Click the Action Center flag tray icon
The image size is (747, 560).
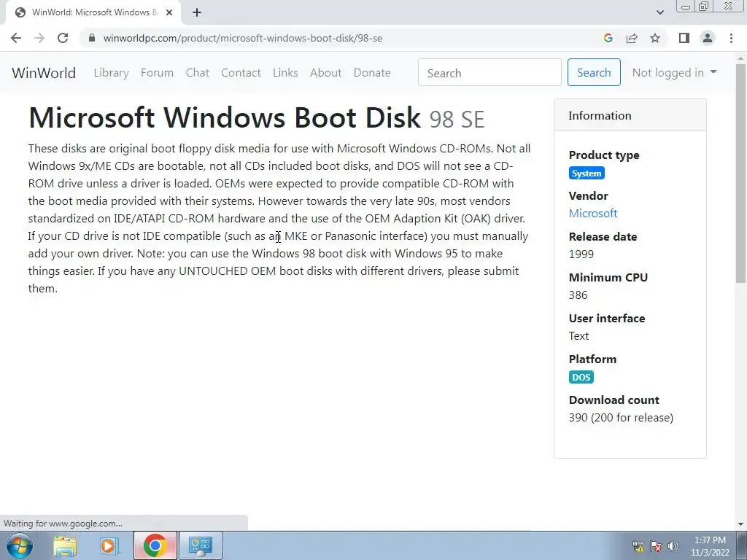(x=656, y=546)
